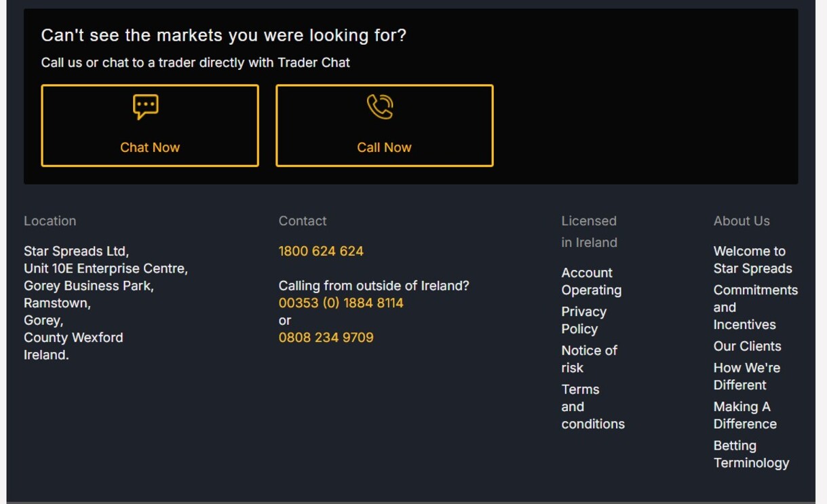
Task: Open the Notice of risk document
Action: point(589,359)
